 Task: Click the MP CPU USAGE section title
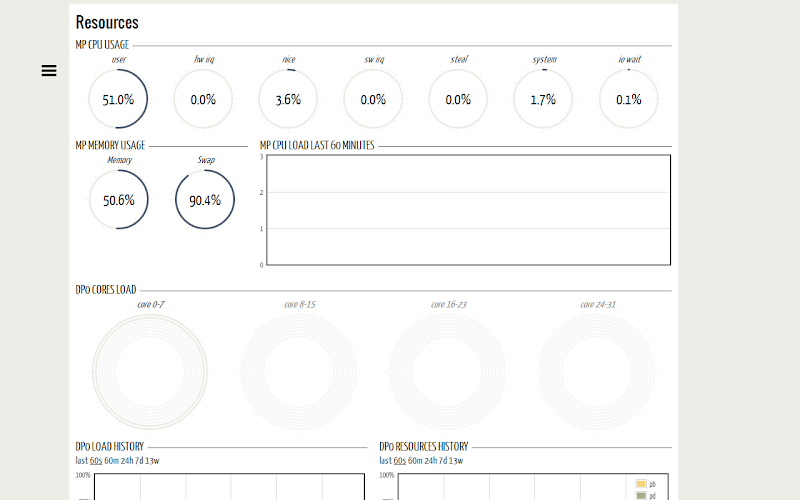click(102, 45)
